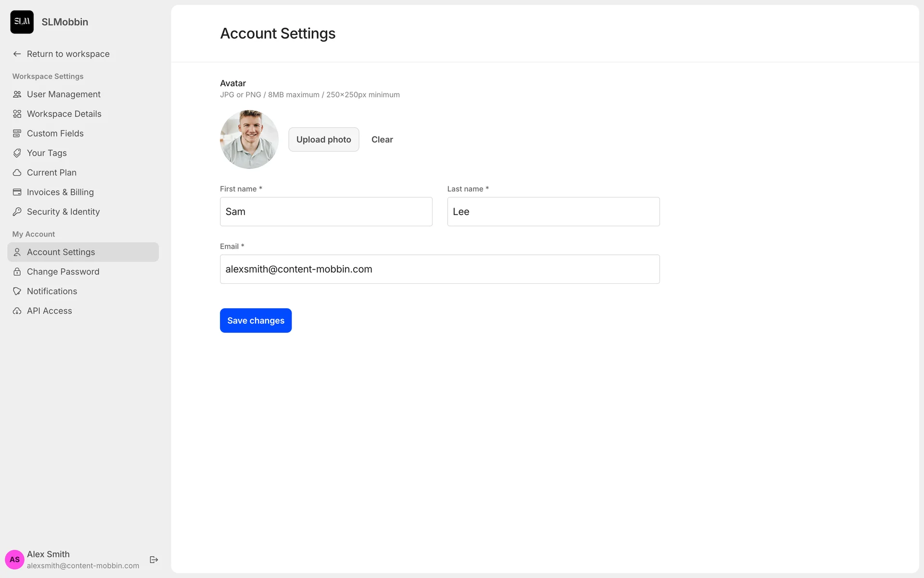Go to Custom Fields page
This screenshot has width=924, height=578.
point(55,133)
